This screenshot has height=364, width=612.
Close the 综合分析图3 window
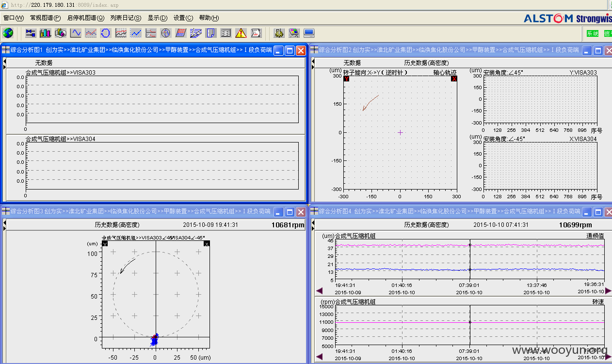click(301, 212)
